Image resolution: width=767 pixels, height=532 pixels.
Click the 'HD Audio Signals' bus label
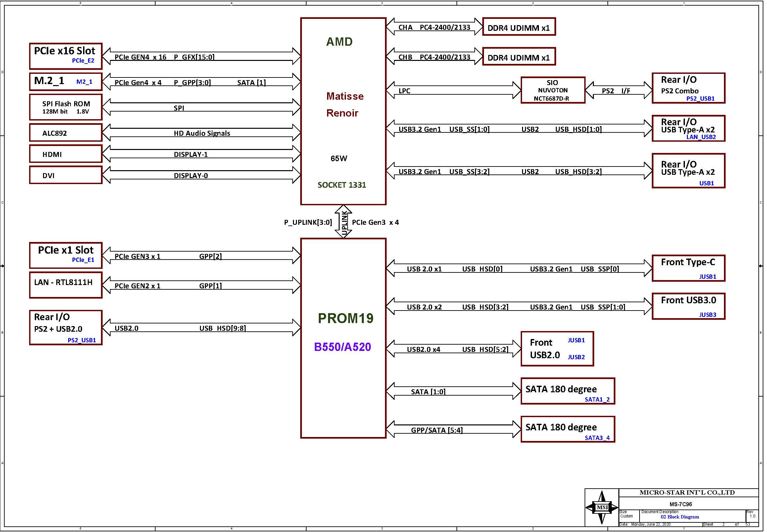click(202, 133)
